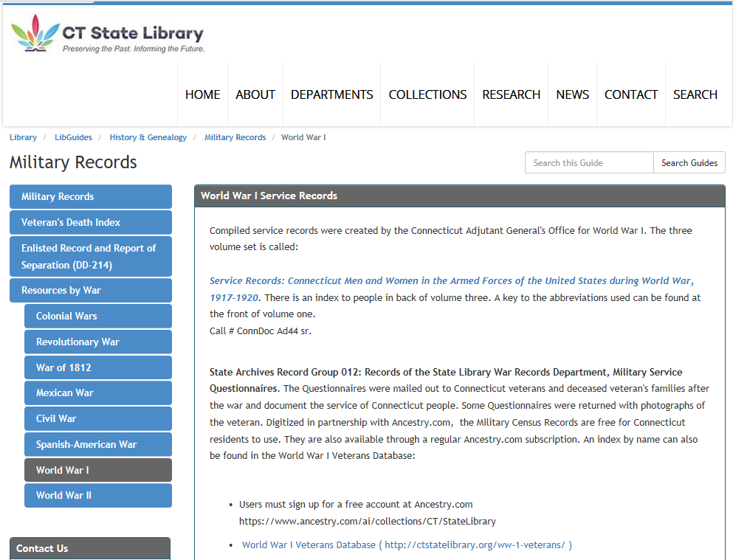Open the COLLECTIONS menu
The width and height of the screenshot is (733, 560).
point(427,94)
